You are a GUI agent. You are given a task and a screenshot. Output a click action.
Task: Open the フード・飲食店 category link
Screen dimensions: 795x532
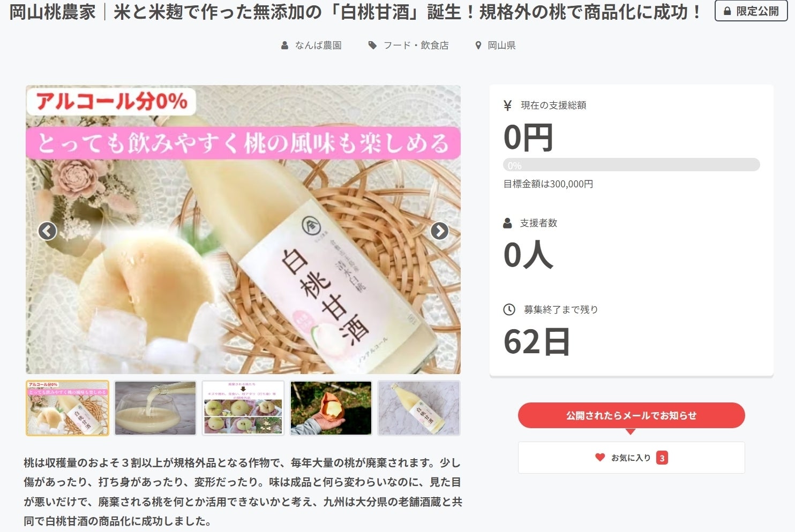pos(416,45)
